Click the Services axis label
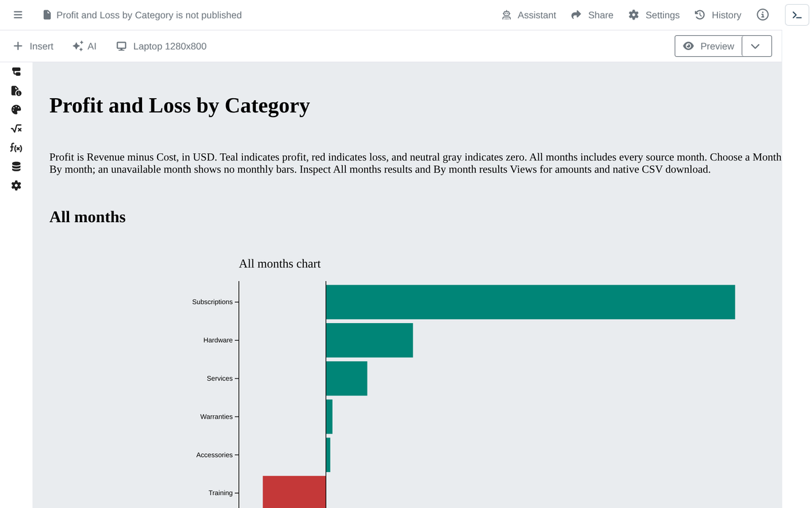Image resolution: width=812 pixels, height=508 pixels. [x=220, y=379]
